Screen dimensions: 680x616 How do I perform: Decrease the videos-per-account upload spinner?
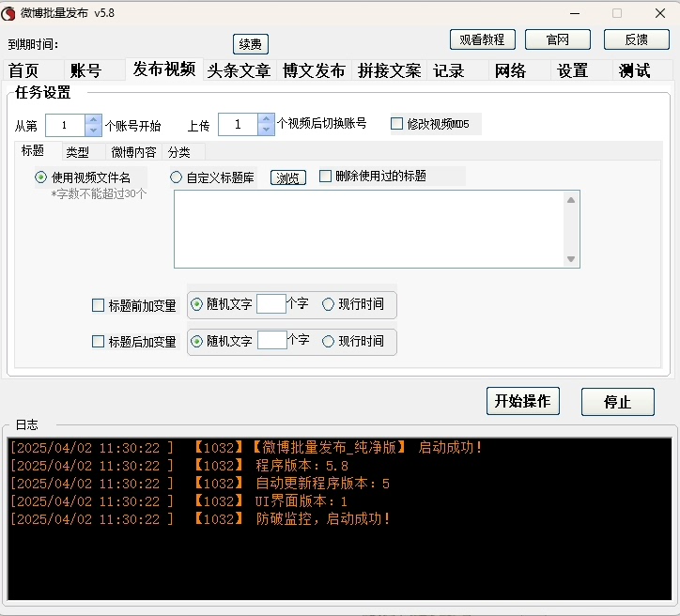267,130
